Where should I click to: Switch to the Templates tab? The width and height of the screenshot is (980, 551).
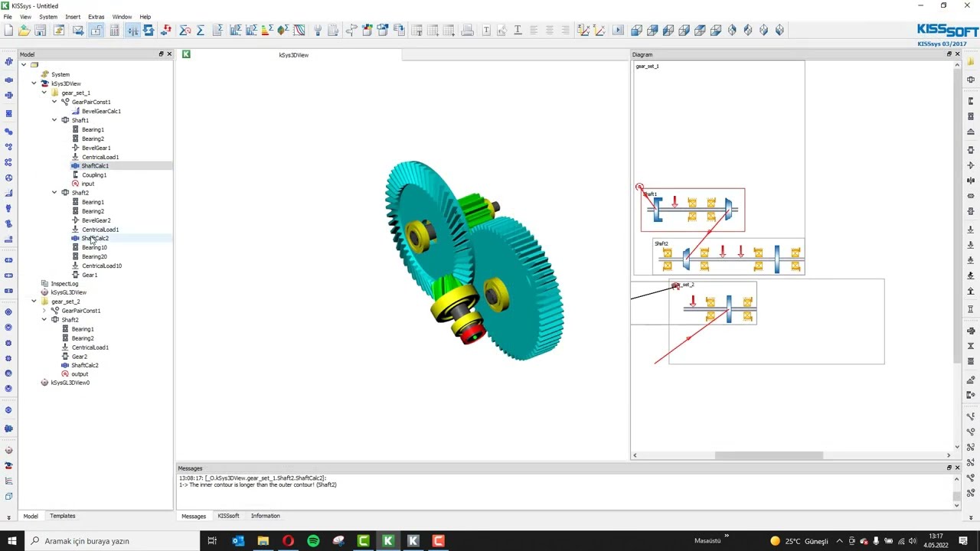coord(63,516)
